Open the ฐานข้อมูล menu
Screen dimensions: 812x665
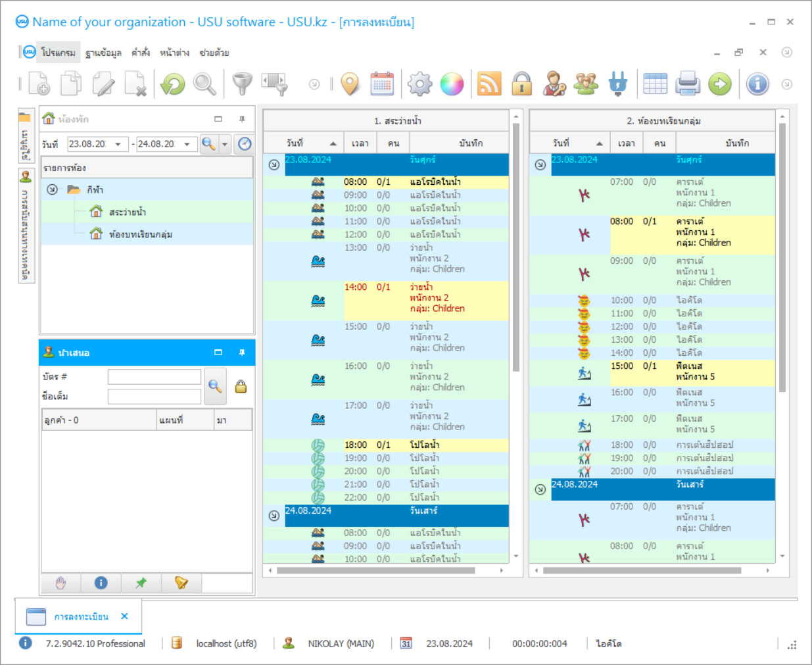[x=103, y=53]
